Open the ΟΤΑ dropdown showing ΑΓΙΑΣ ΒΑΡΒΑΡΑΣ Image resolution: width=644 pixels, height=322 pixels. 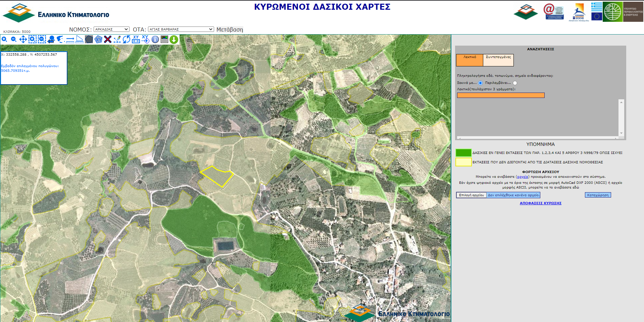[181, 30]
